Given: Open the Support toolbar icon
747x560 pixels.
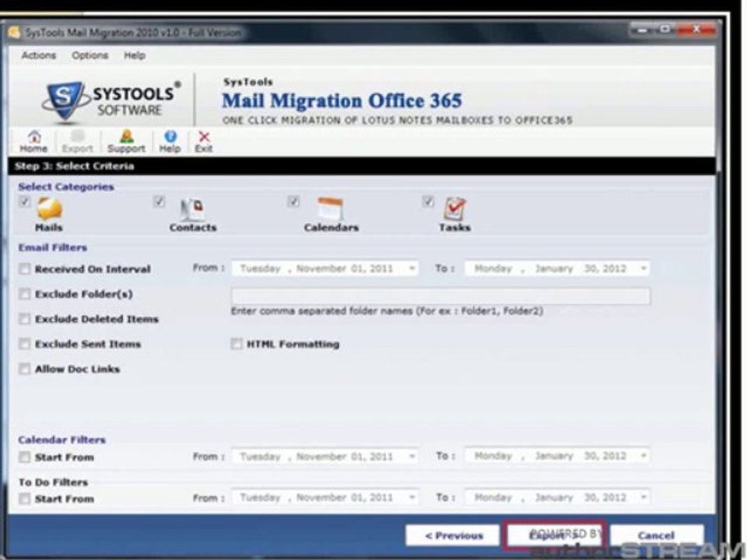Looking at the screenshot, I should click(x=126, y=142).
